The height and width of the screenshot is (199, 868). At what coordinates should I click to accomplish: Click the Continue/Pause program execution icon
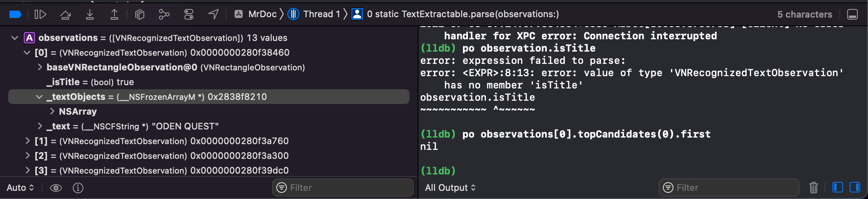(40, 14)
